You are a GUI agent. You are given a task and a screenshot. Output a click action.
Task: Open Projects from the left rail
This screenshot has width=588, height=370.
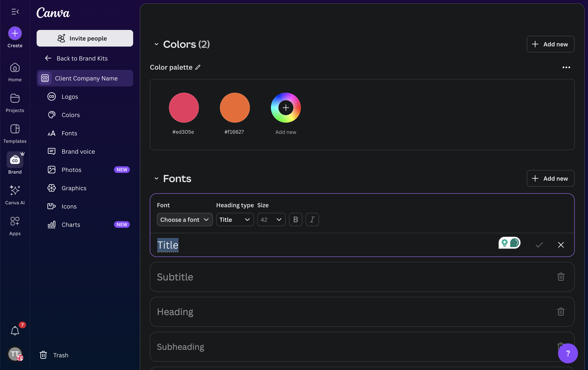point(15,103)
